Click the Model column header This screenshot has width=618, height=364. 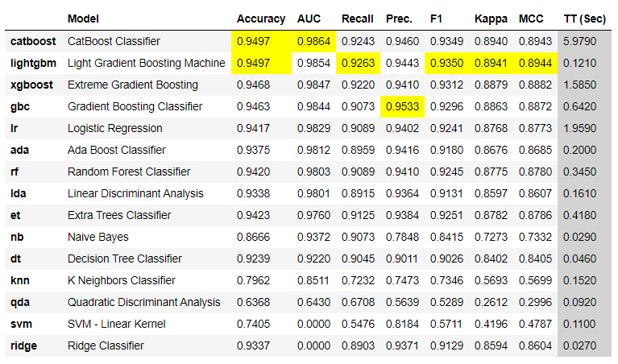tap(83, 19)
